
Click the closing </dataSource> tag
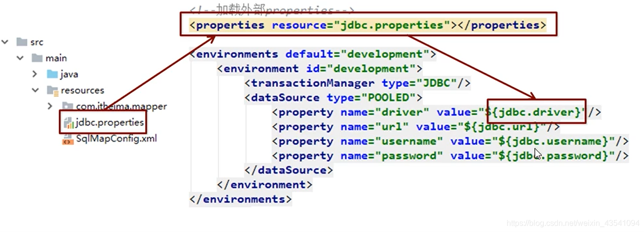(x=289, y=170)
